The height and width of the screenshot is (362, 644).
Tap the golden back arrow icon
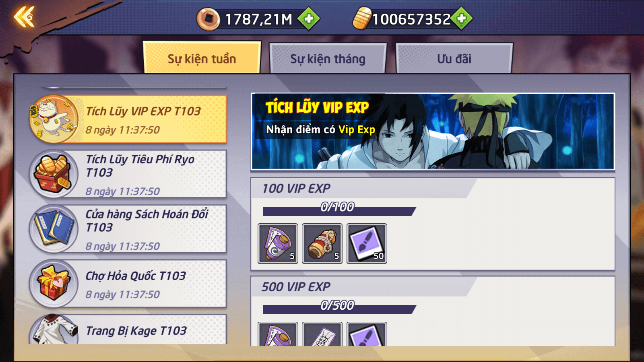tap(24, 17)
